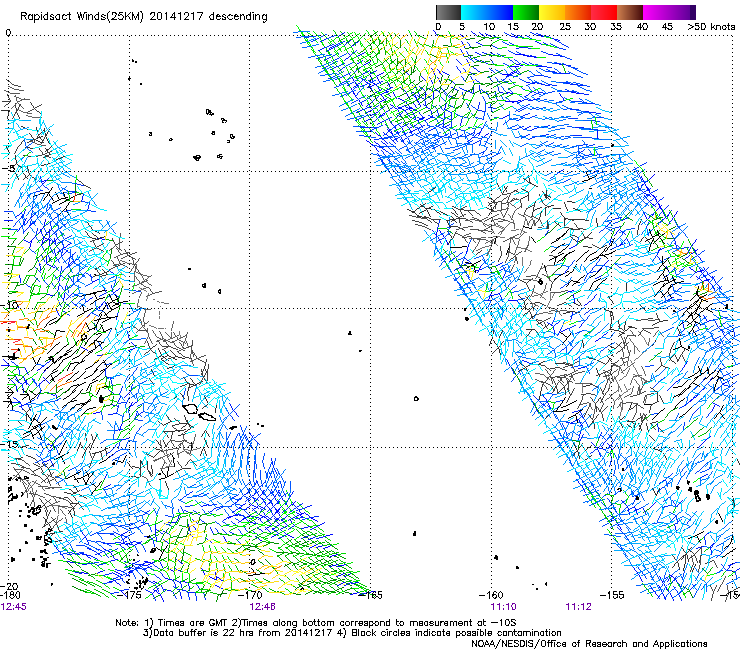Click the gray 0-5 knots legend swatch
Viewport: 740px width, 650px height.
click(x=448, y=12)
